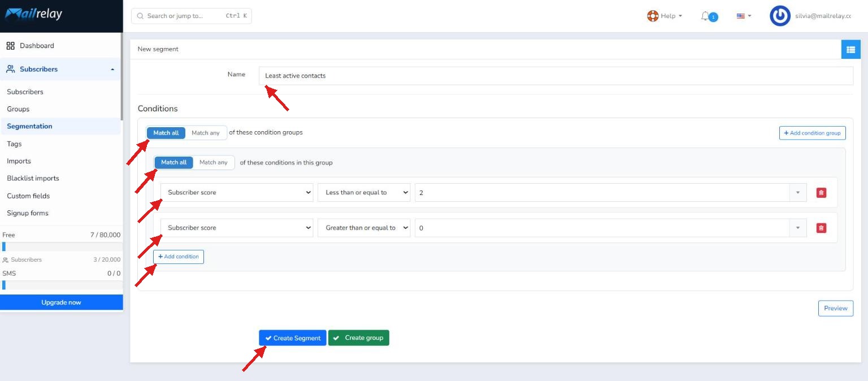Click the blue list view icon
Viewport: 868px width, 381px height.
pyautogui.click(x=850, y=49)
